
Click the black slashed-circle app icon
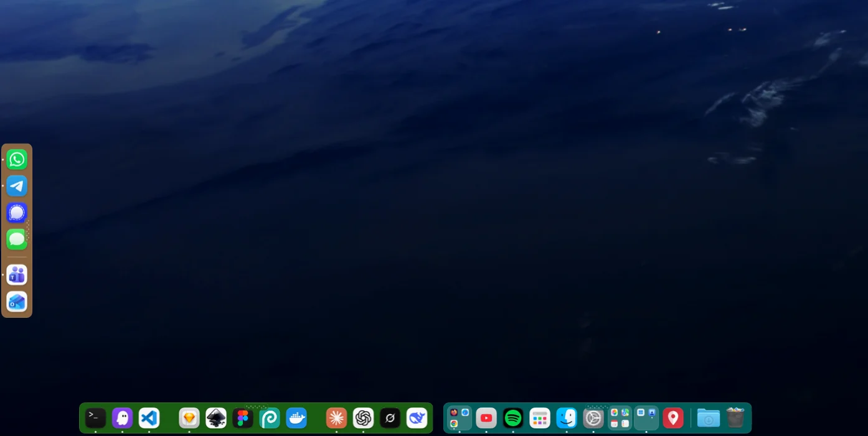390,418
